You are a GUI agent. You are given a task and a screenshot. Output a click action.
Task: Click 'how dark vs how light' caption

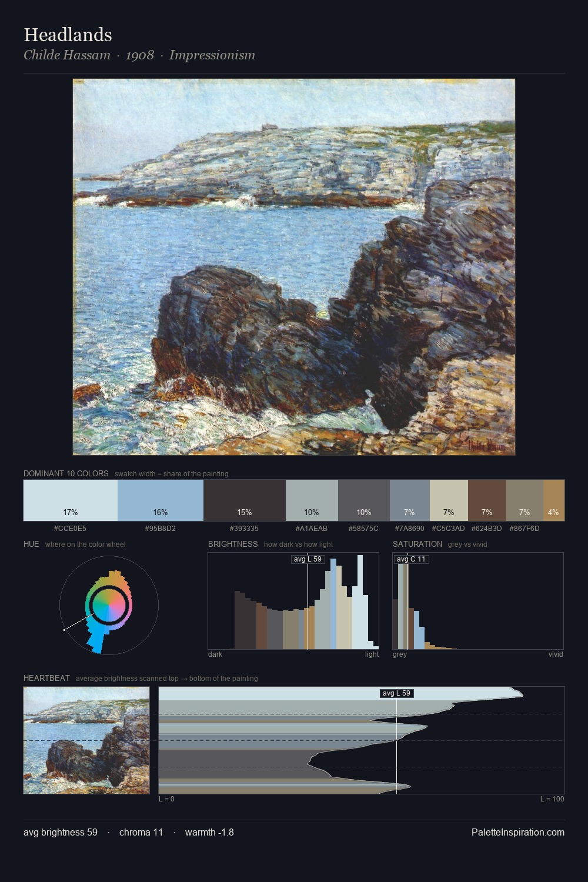pos(299,544)
